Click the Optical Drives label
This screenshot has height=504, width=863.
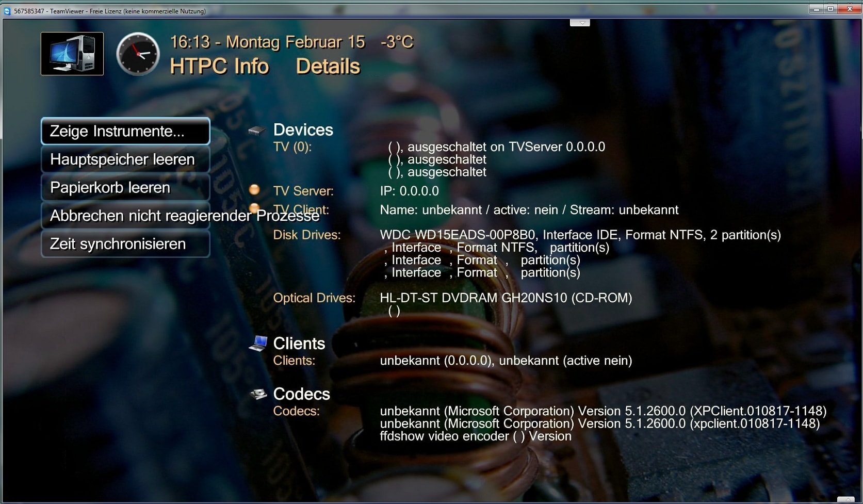click(314, 298)
